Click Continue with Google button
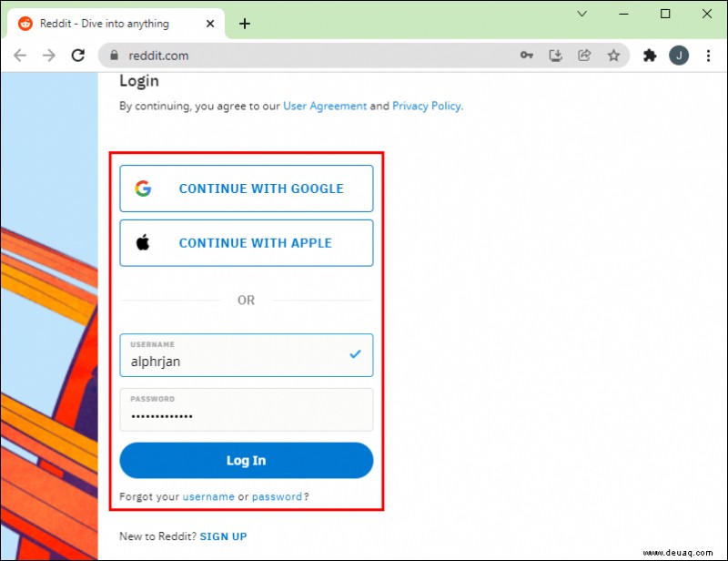This screenshot has height=561, width=728. coord(246,189)
